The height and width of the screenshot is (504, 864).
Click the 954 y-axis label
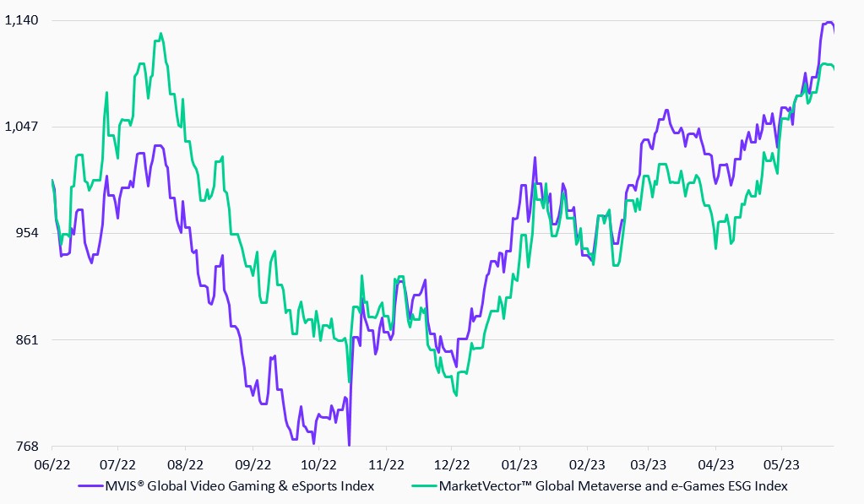pyautogui.click(x=29, y=233)
